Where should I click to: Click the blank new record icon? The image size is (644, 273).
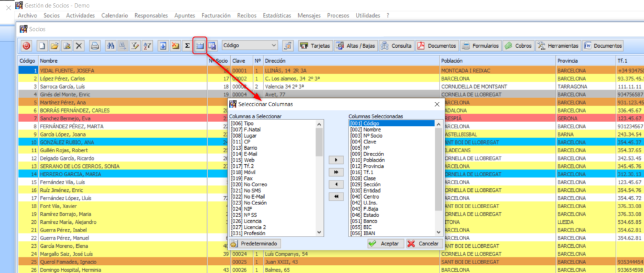pos(43,46)
